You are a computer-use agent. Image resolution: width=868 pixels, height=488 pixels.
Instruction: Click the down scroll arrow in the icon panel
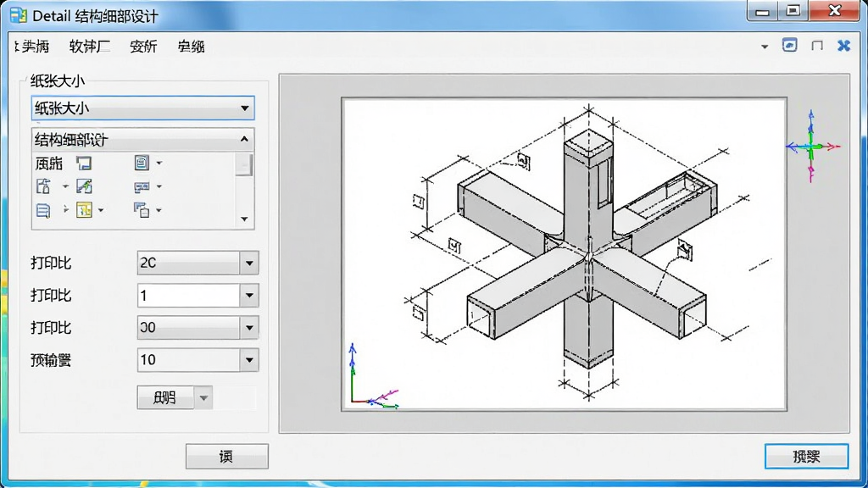[x=244, y=219]
